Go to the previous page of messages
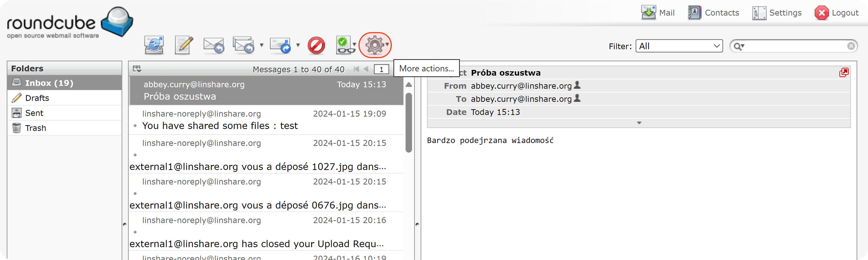This screenshot has width=868, height=260. point(366,69)
